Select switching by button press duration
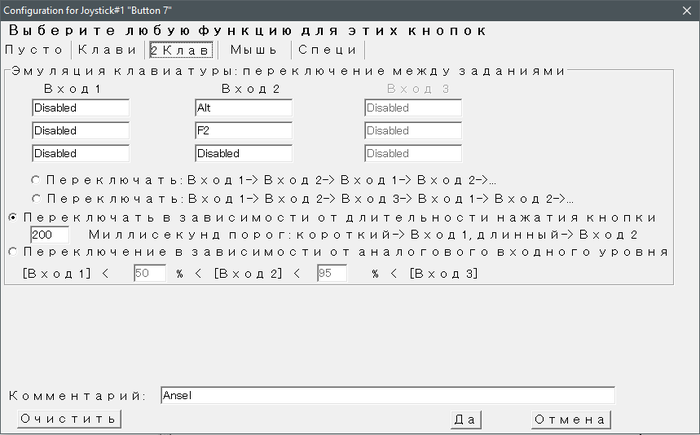The height and width of the screenshot is (435, 700). click(11, 217)
